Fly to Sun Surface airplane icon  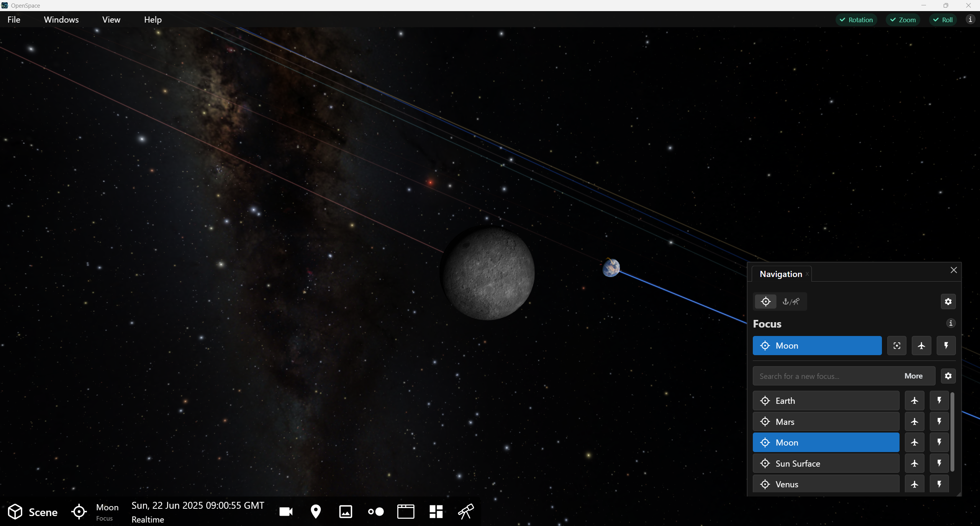click(x=914, y=464)
